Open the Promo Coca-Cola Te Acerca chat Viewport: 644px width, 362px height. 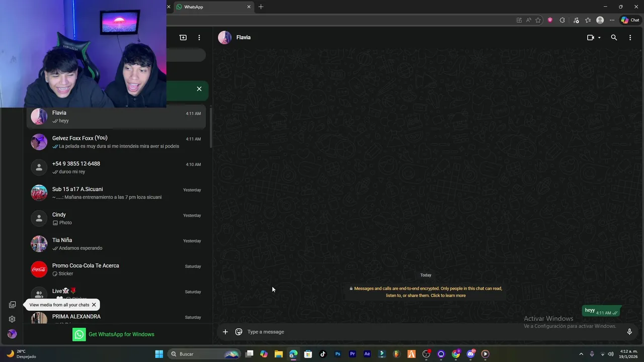116,269
